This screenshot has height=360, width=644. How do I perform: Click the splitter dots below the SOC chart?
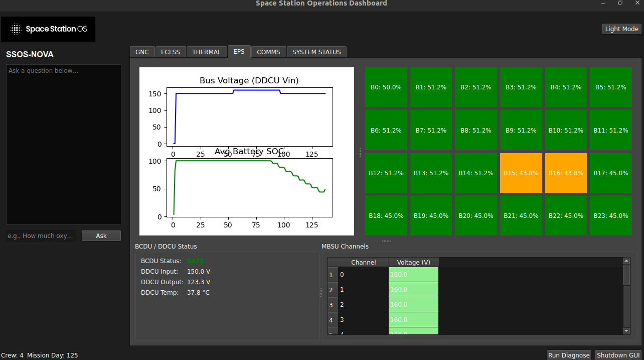(x=386, y=241)
